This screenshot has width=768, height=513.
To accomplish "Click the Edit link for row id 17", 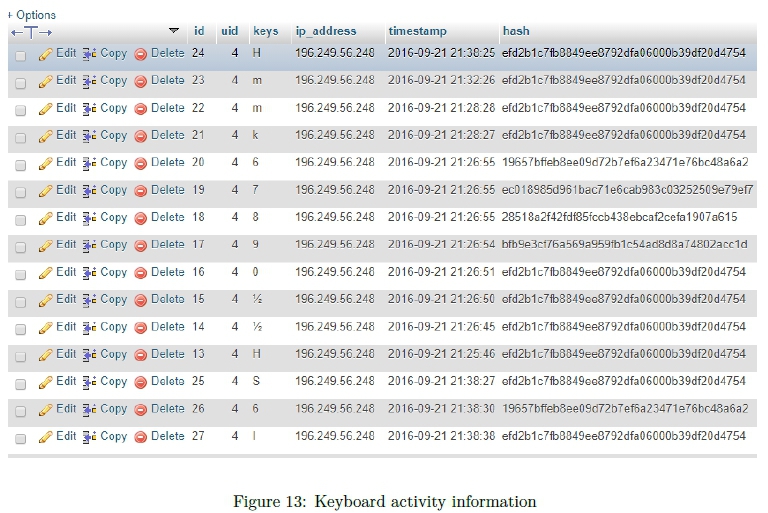I will pyautogui.click(x=66, y=244).
